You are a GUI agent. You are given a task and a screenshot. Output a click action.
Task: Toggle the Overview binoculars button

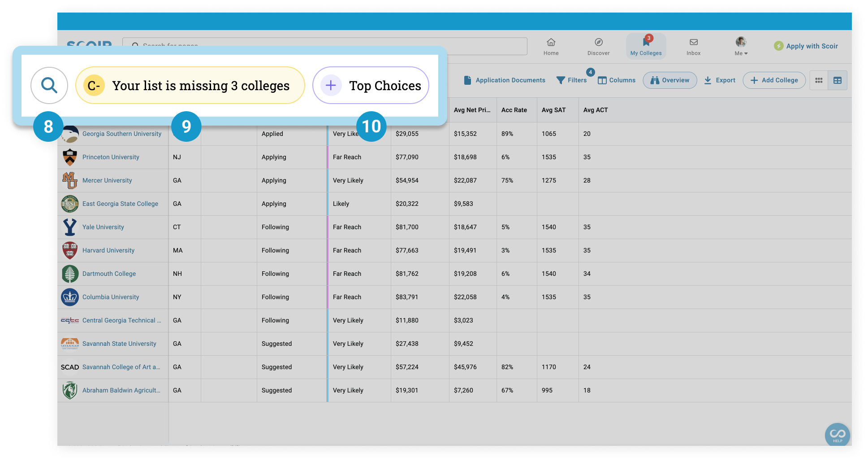669,80
